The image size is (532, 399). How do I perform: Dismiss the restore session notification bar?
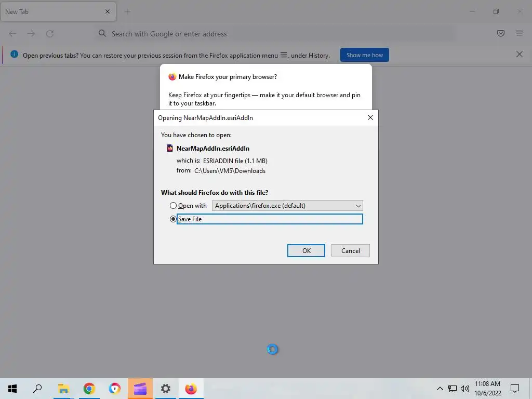pos(519,54)
